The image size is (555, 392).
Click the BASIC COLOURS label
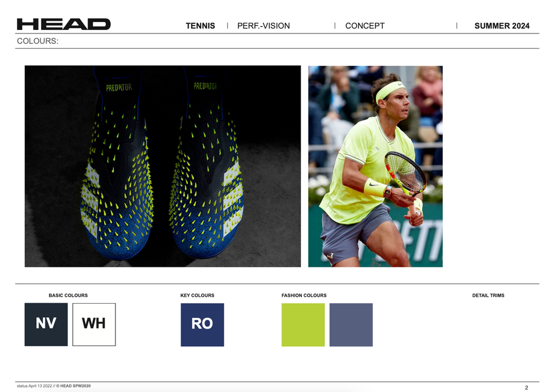click(x=69, y=295)
